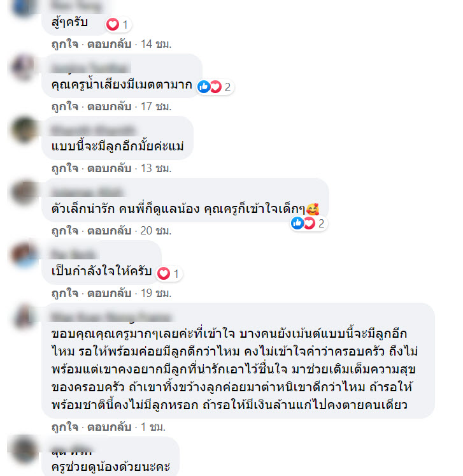Viewport: 463px width, 476px height.
Task: Click heart reaction on เป็นกำลังใจให้ครับ comment
Action: click(169, 274)
